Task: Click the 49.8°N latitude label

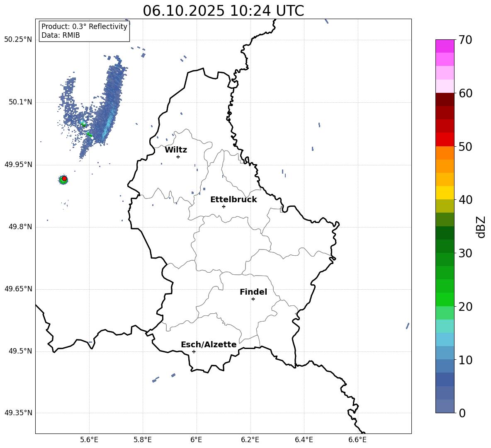Action: pos(20,227)
